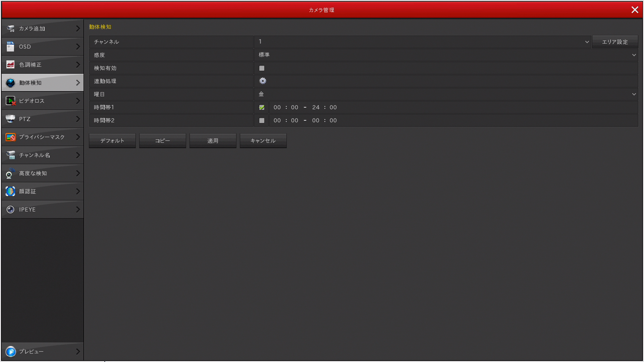Click 時間帯2 end minute field
The image size is (644, 362).
[x=333, y=120]
